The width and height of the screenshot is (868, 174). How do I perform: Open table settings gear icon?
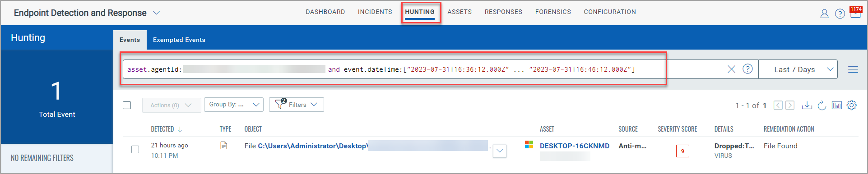852,105
